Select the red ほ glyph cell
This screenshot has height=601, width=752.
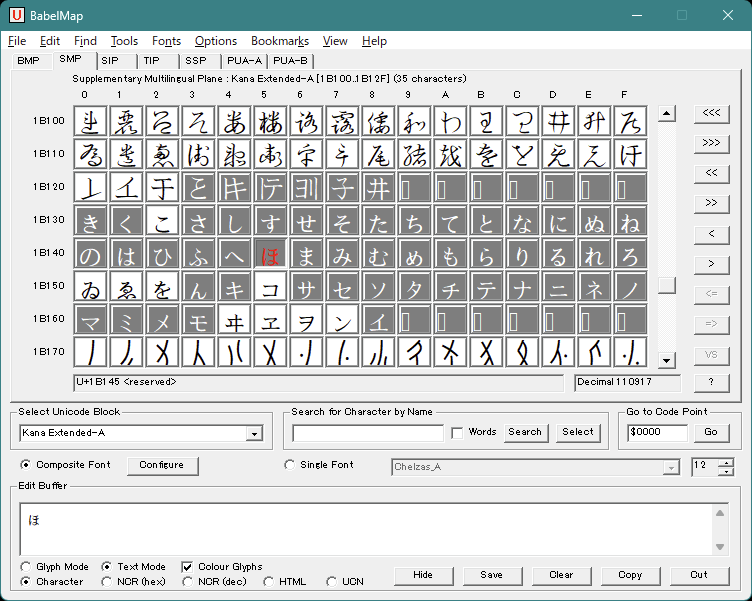(270, 254)
